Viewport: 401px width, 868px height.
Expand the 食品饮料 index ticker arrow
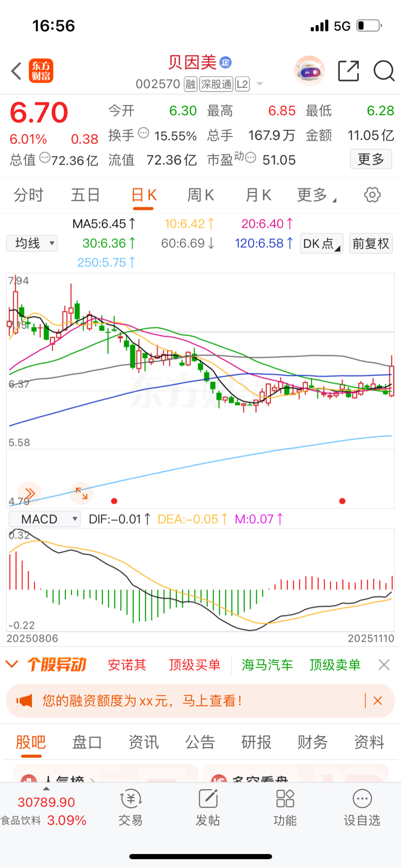coord(46,789)
